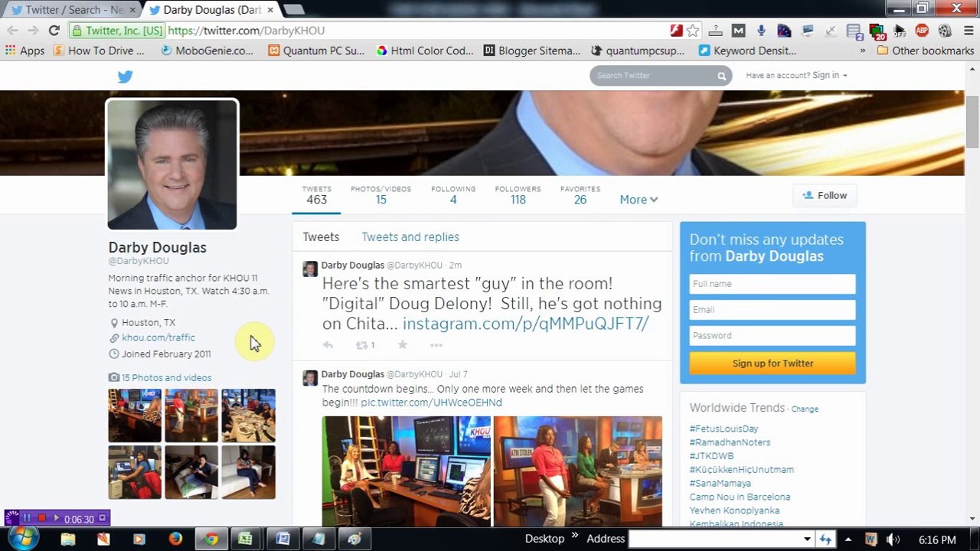Screen dimensions: 980x551
Task: Open more options dots on first tweet
Action: (436, 345)
